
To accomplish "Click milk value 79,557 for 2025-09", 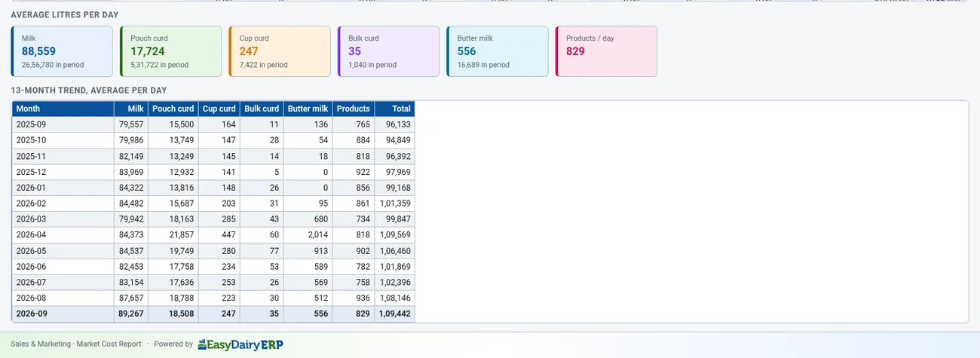I will click(x=131, y=124).
